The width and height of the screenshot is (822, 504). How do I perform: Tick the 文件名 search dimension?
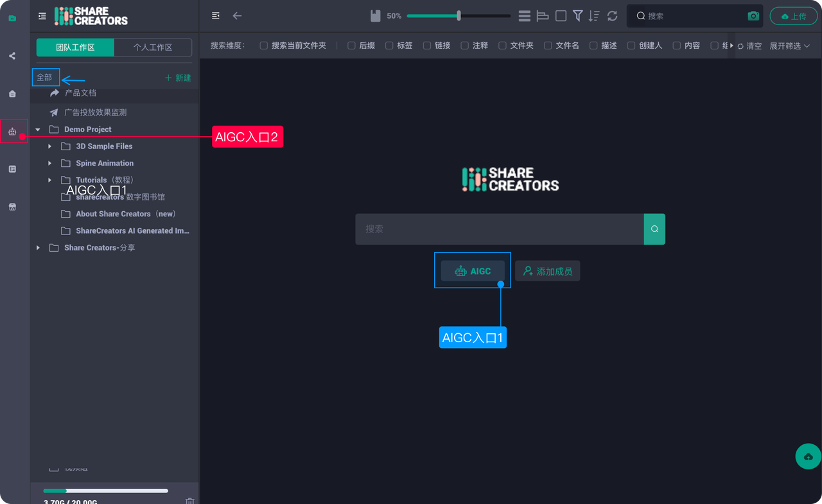[548, 46]
